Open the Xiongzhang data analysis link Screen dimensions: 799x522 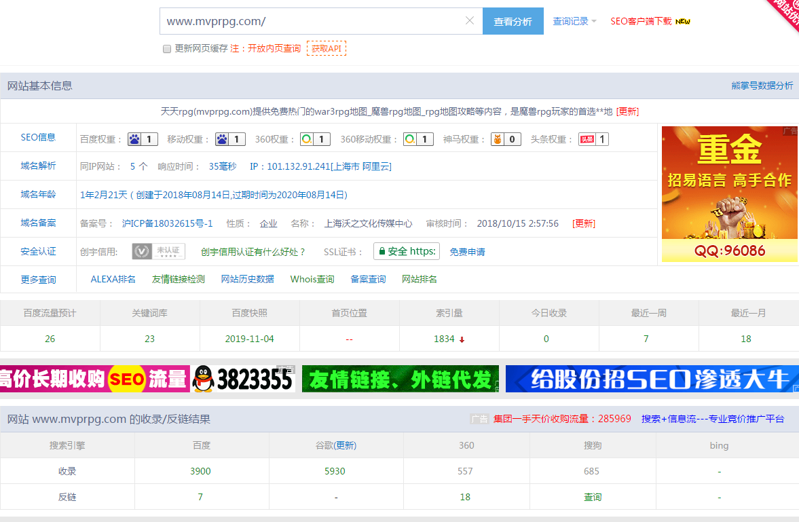click(762, 86)
